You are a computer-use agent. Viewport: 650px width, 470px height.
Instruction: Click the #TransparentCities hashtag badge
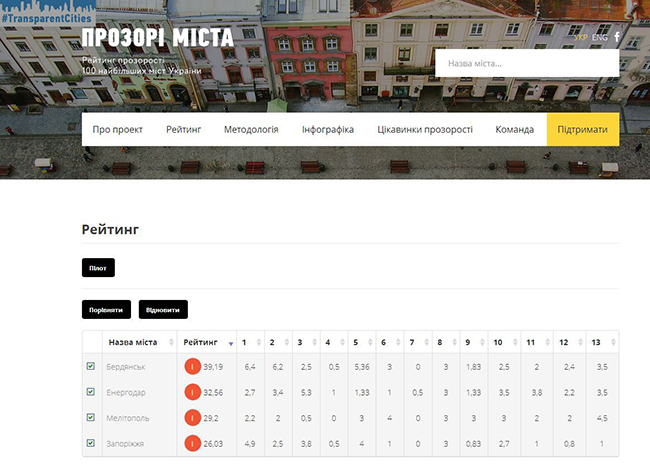click(42, 7)
